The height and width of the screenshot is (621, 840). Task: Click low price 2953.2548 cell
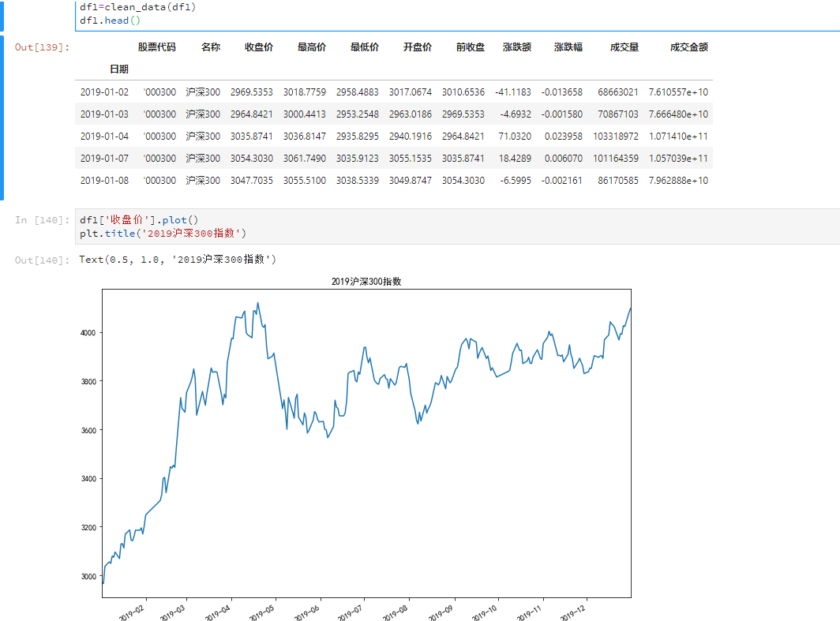point(358,114)
